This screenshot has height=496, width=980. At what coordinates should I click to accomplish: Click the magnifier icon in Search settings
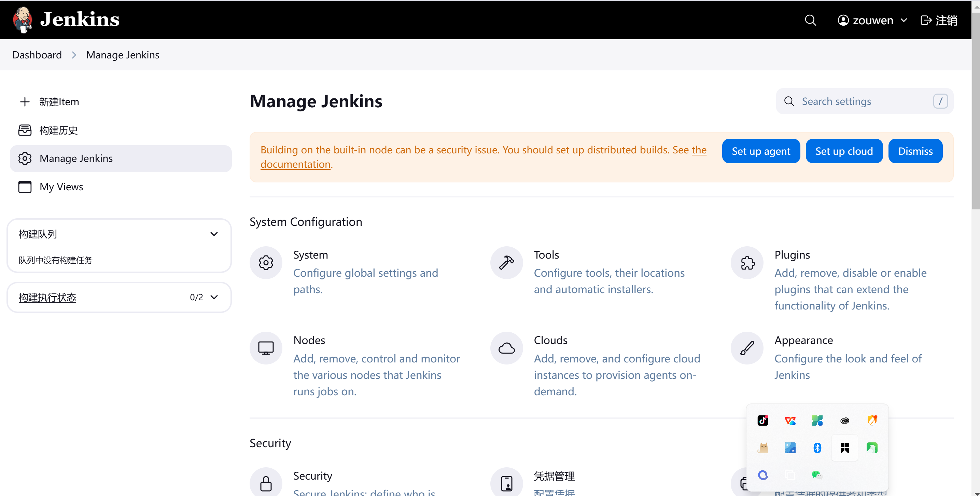click(x=789, y=101)
